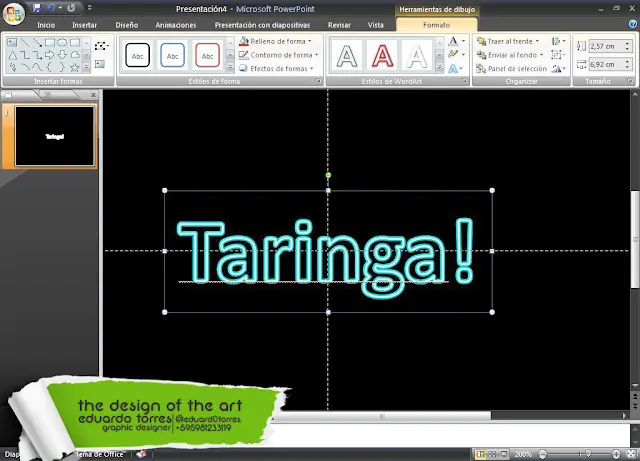Open the Office button menu

[13, 13]
